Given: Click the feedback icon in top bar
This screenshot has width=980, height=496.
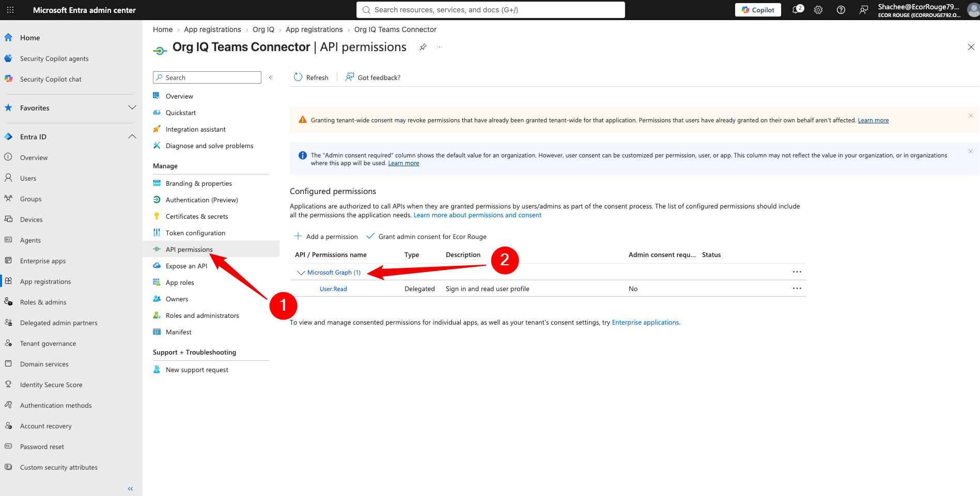Looking at the screenshot, I should [864, 10].
